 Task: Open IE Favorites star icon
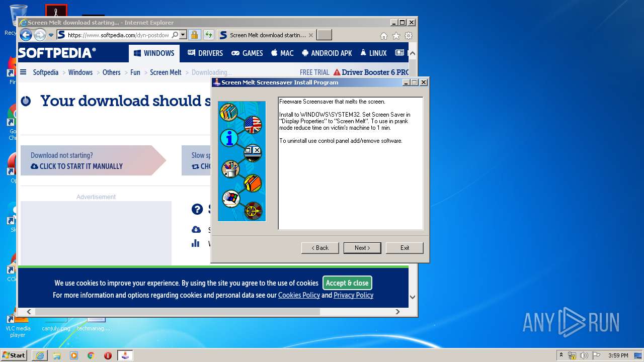pos(396,36)
